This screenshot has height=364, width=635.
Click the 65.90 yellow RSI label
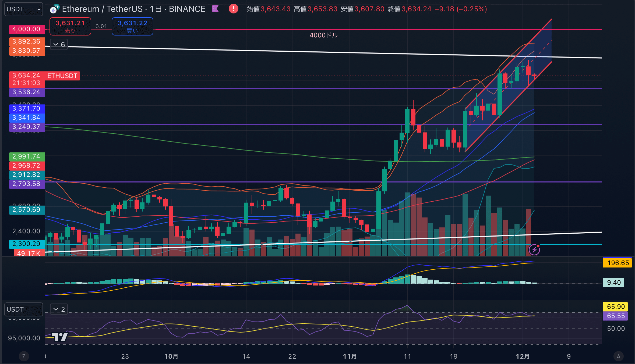615,307
